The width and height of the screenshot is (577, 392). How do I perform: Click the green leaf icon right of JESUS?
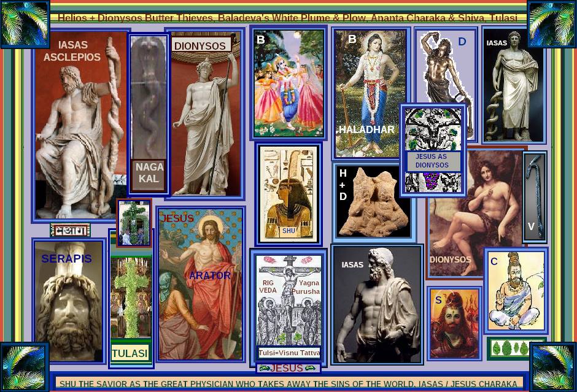coord(311,368)
